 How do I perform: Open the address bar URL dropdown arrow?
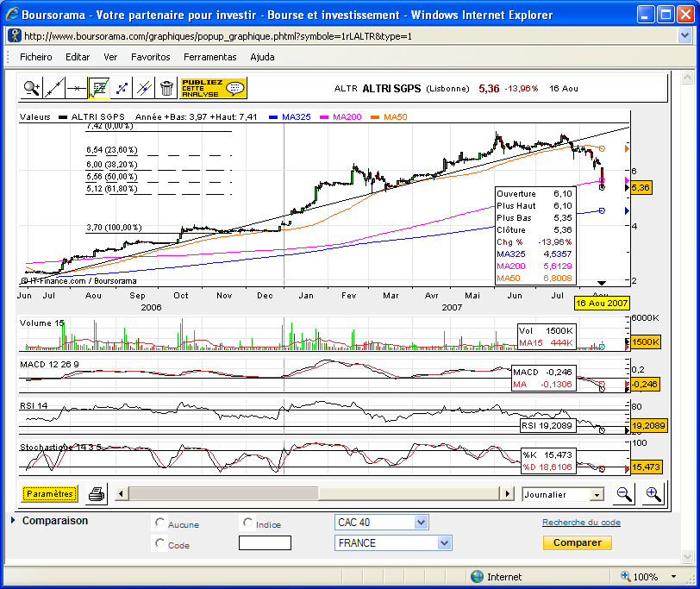pyautogui.click(x=684, y=35)
